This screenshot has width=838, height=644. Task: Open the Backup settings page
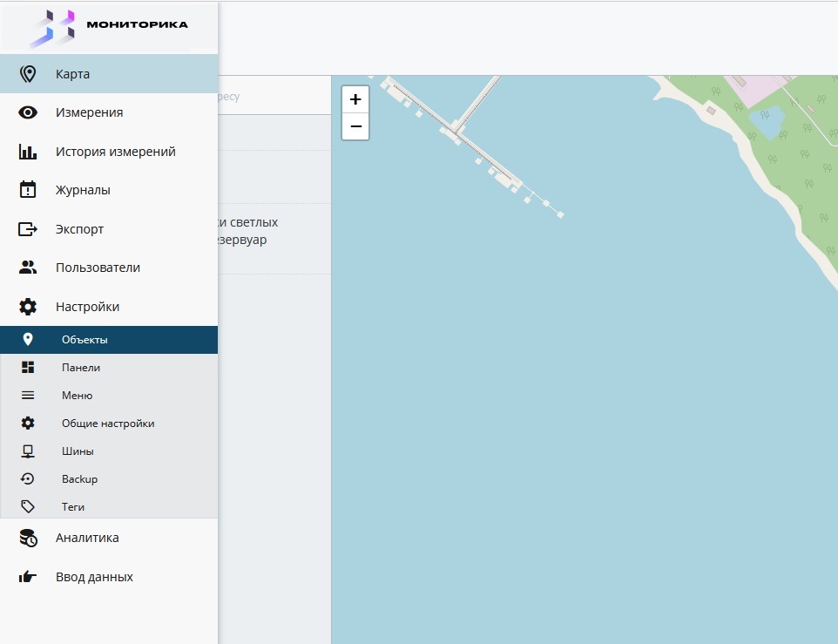pos(79,479)
